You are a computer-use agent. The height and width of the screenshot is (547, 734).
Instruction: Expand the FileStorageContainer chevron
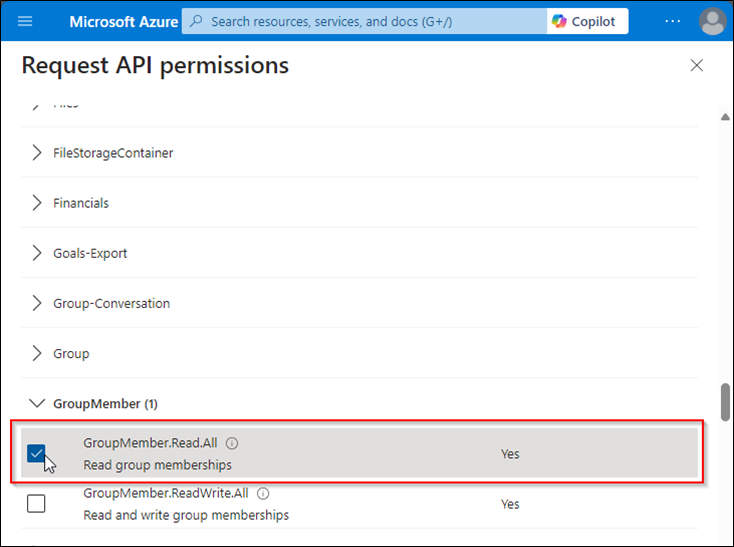[37, 153]
